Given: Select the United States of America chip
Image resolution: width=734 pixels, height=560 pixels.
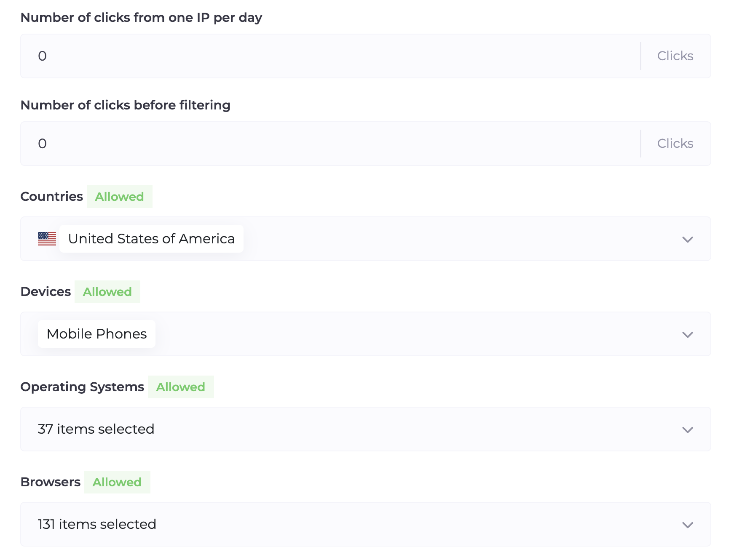Looking at the screenshot, I should tap(151, 239).
